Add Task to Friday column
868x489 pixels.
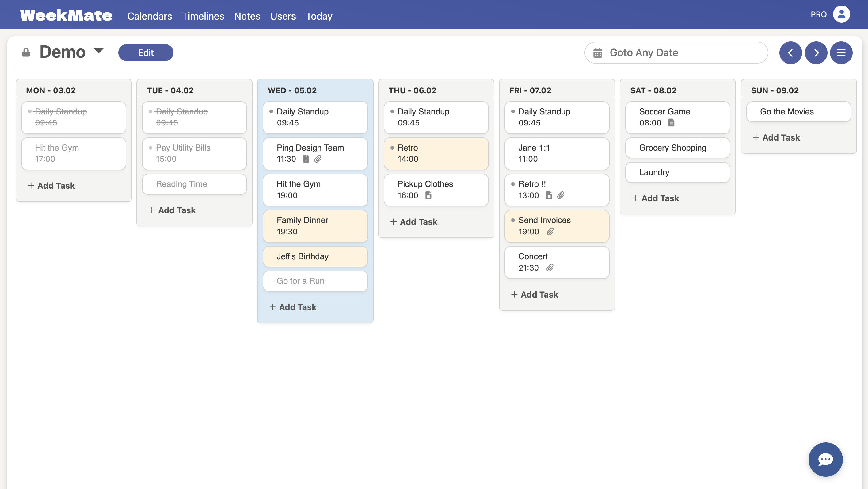[535, 295]
